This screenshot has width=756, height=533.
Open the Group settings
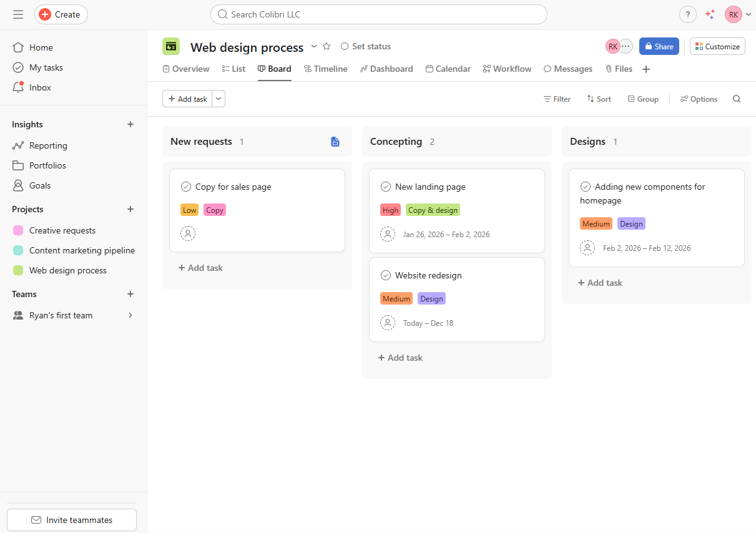(643, 99)
